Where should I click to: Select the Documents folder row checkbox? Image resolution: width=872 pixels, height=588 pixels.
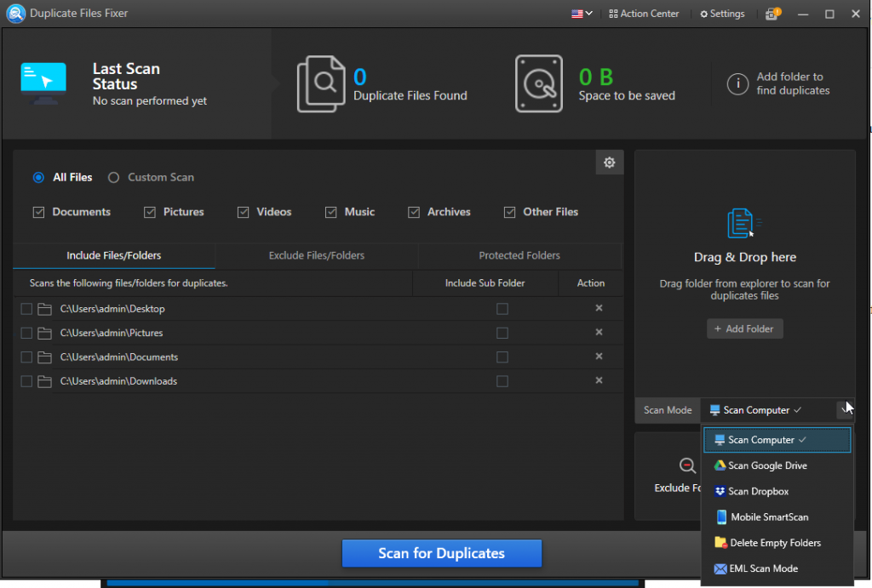click(26, 357)
